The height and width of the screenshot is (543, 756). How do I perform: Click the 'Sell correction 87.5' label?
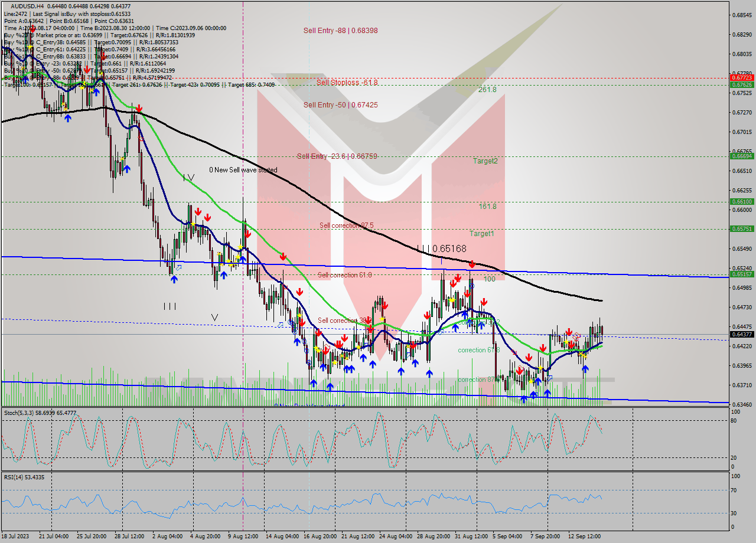346,225
